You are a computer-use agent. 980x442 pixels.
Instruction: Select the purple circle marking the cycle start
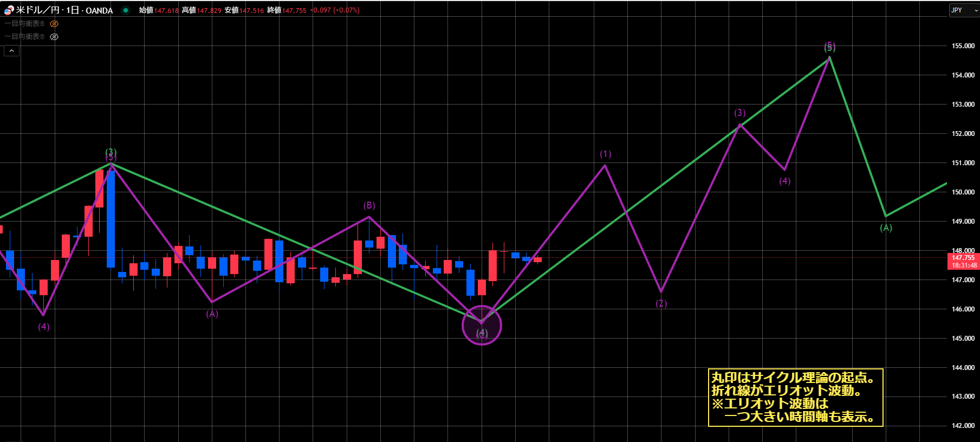[482, 326]
